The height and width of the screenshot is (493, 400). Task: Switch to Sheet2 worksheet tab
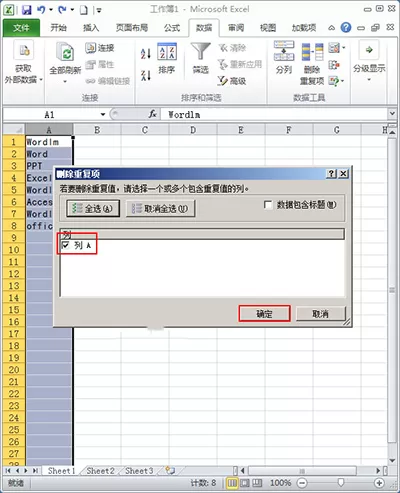pyautogui.click(x=100, y=471)
